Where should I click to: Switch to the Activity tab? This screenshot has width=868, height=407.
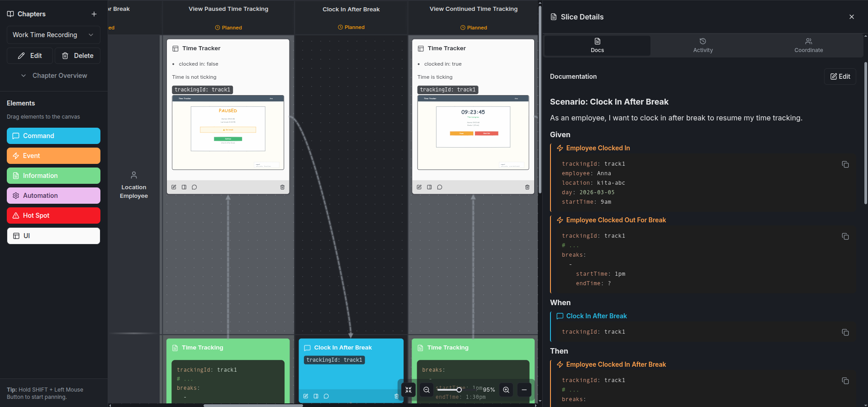coord(702,45)
